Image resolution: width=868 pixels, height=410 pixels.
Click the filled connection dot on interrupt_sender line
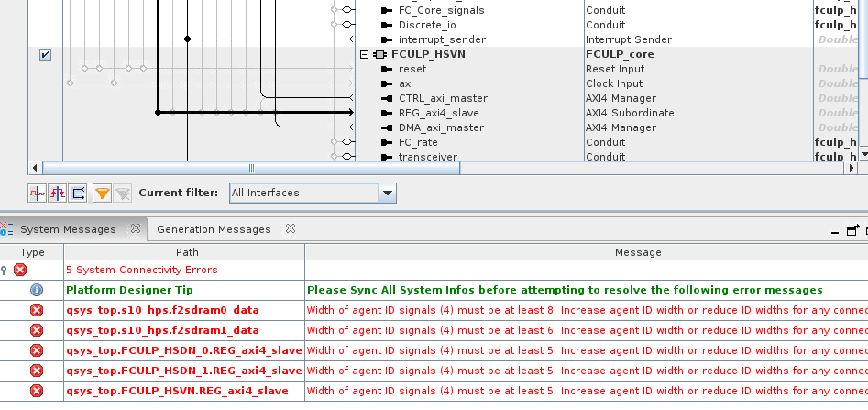click(x=187, y=39)
